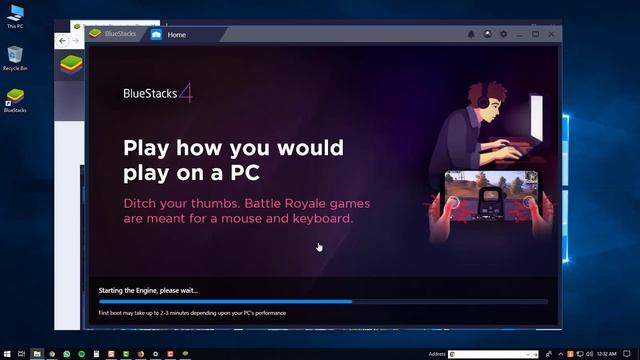The height and width of the screenshot is (360, 640).
Task: Click the system clock showing 12:32 AM
Action: pyautogui.click(x=607, y=354)
